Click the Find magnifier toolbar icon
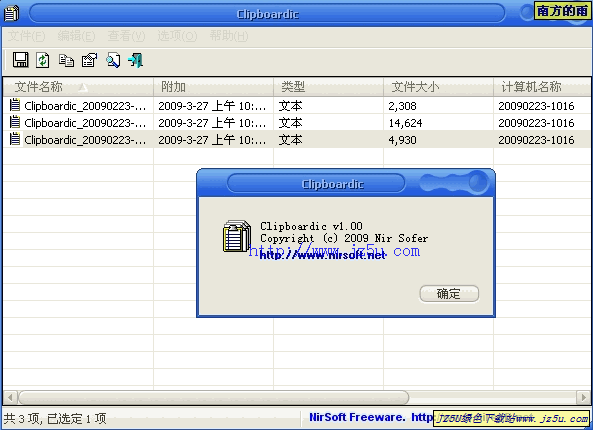 point(113,60)
